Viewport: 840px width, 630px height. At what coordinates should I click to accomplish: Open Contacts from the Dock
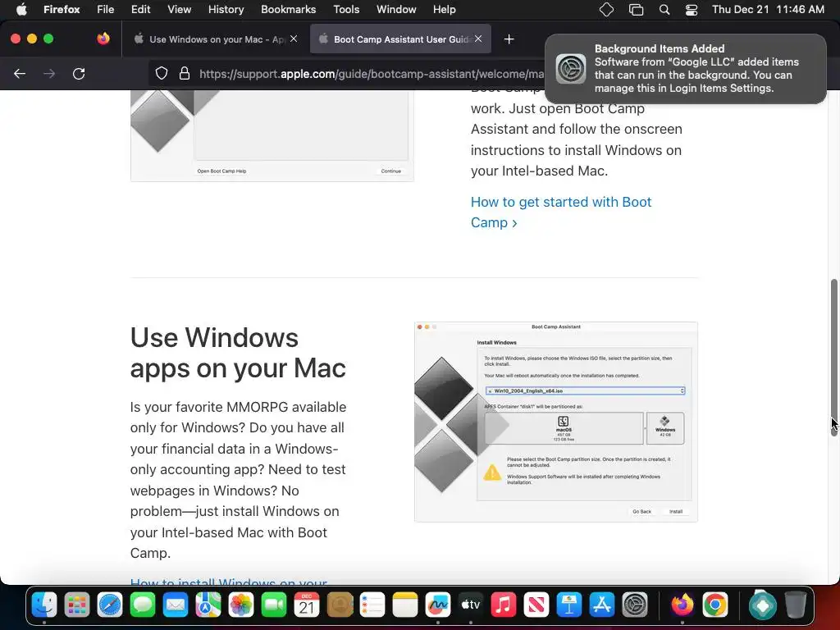tap(340, 605)
